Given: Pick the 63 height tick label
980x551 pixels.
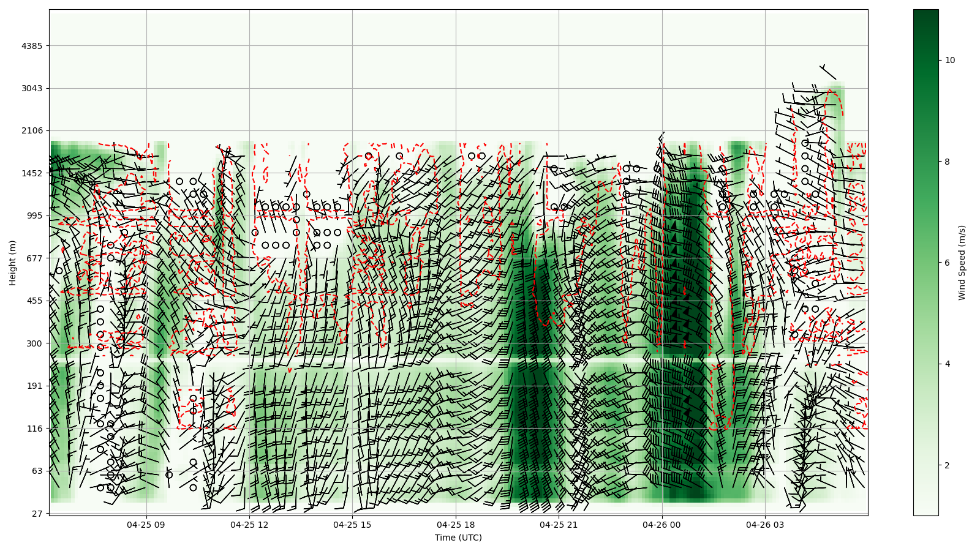Looking at the screenshot, I should pyautogui.click(x=37, y=471).
